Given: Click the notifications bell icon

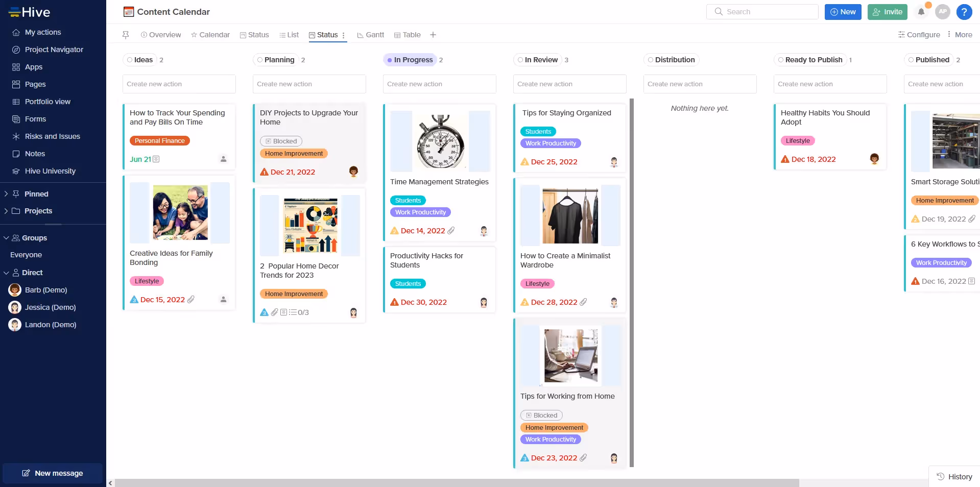Looking at the screenshot, I should (921, 12).
